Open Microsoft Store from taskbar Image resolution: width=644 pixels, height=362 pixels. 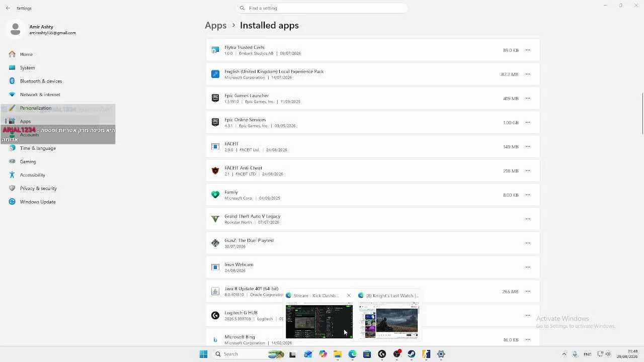[367, 354]
